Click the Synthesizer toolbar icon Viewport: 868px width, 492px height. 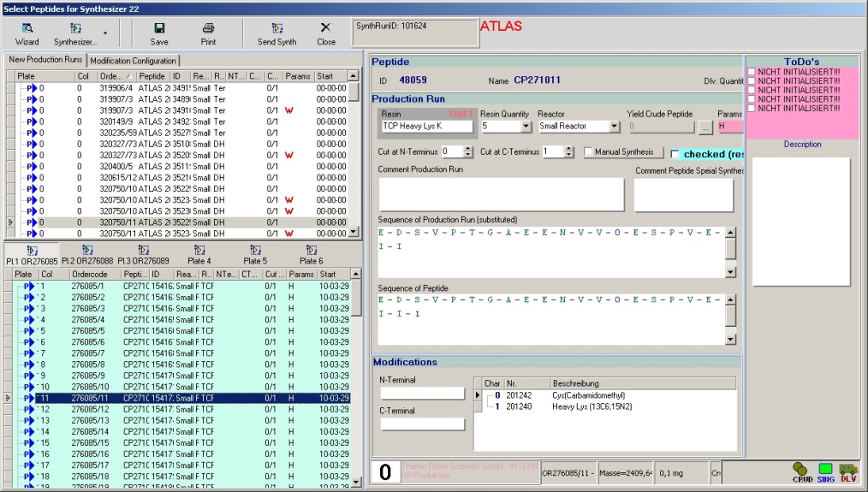click(75, 33)
